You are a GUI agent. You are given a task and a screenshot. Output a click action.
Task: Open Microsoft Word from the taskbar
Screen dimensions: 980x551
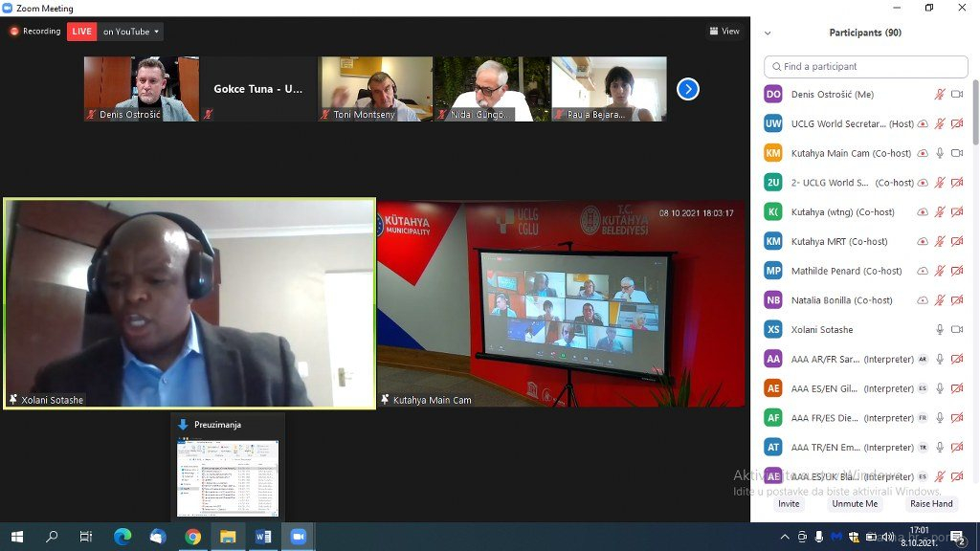(x=262, y=537)
